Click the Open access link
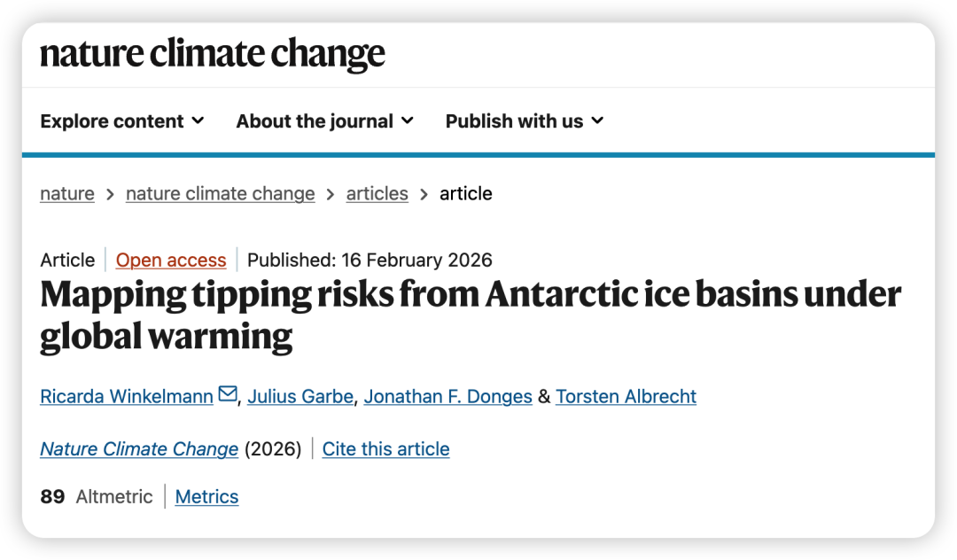This screenshot has height=560, width=957. (171, 261)
